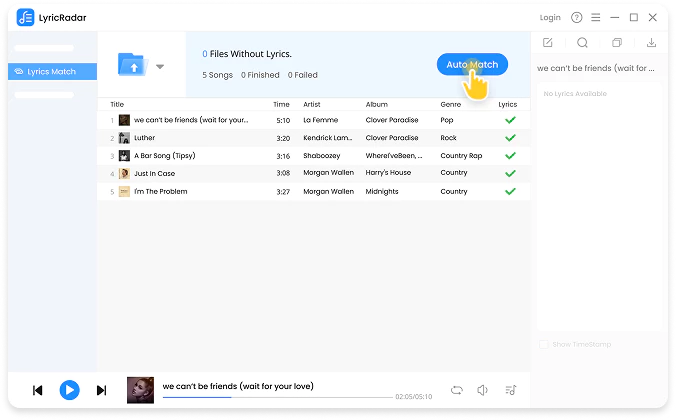The height and width of the screenshot is (420, 676).
Task: Click the next track button
Action: click(x=101, y=391)
